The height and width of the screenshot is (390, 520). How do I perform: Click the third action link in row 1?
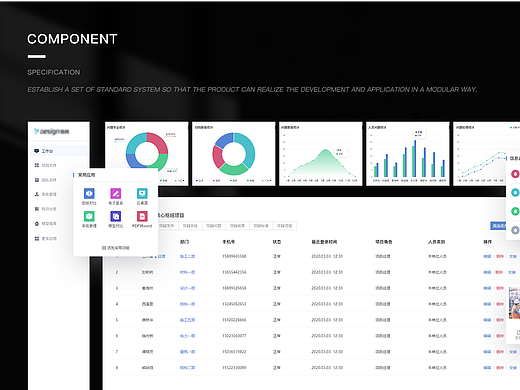tap(513, 256)
